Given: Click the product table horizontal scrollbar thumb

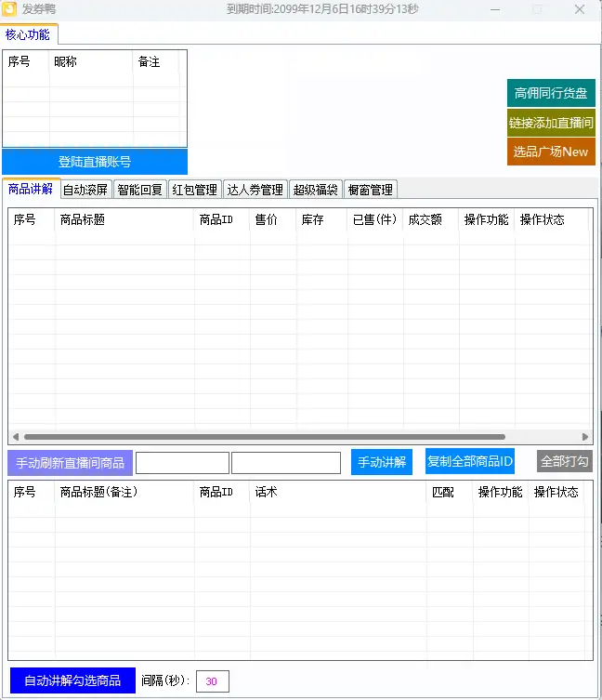Looking at the screenshot, I should click(264, 437).
